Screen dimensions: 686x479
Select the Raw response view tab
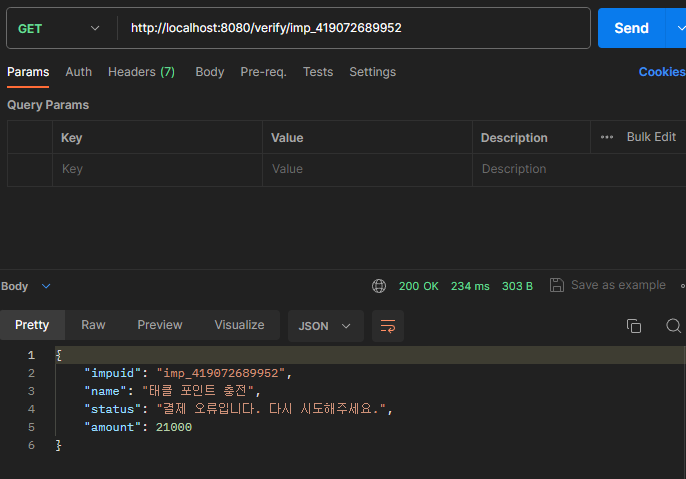[93, 325]
